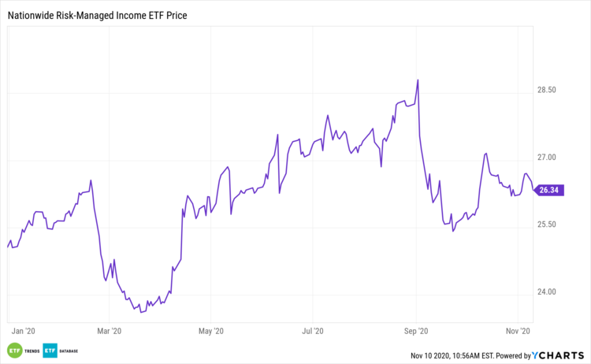Click the 27.00 y-axis label
This screenshot has width=591, height=364.
tap(547, 158)
